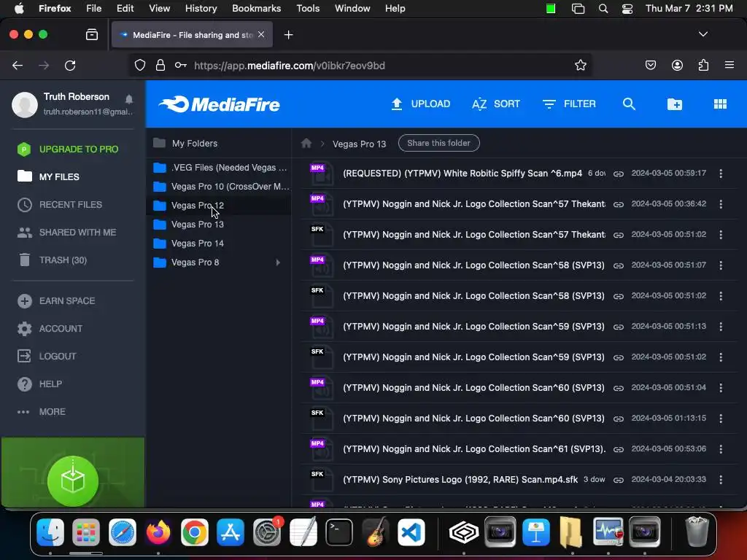The width and height of the screenshot is (747, 560).
Task: Open the History menu in menu bar
Action: tap(201, 8)
